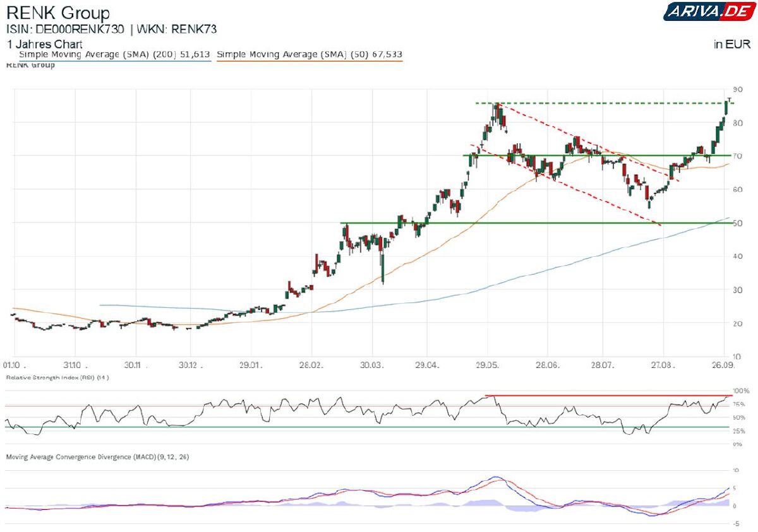The height and width of the screenshot is (532, 758).
Task: Click the 'in EUR' currency label
Action: (x=733, y=44)
